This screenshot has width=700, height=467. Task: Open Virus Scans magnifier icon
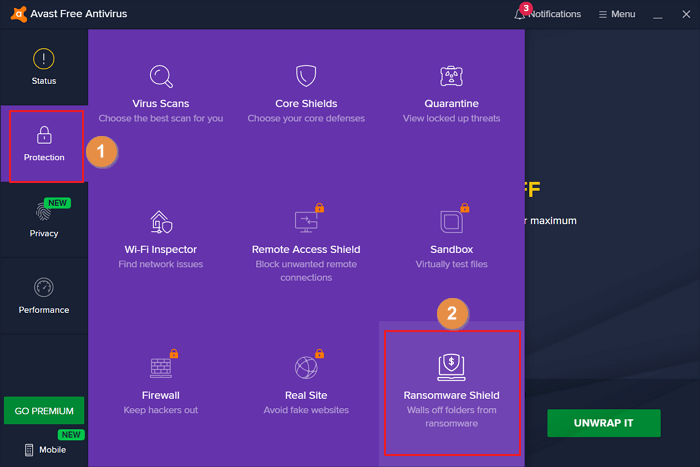[160, 76]
